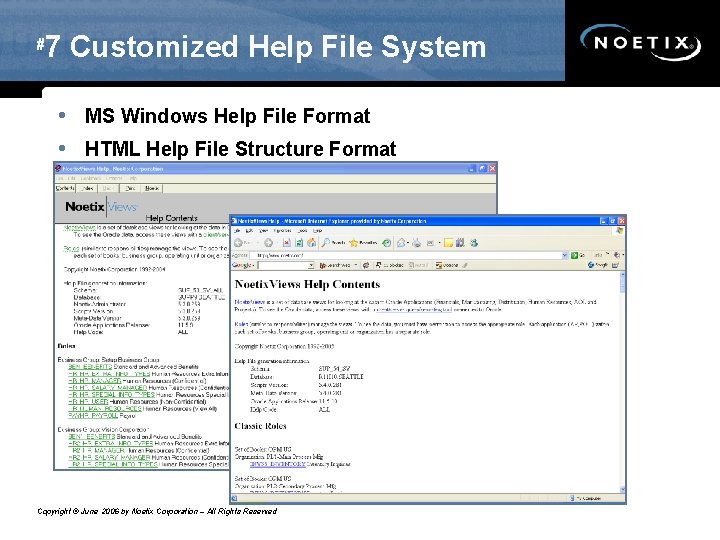Click the Index button in NoetixViews Help window
The image size is (720, 540).
point(87,188)
